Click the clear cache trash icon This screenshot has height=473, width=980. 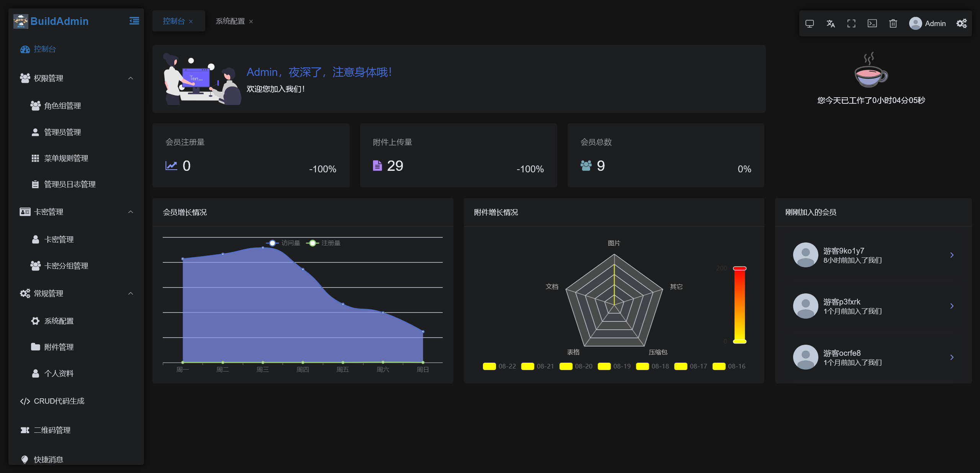[x=893, y=24]
